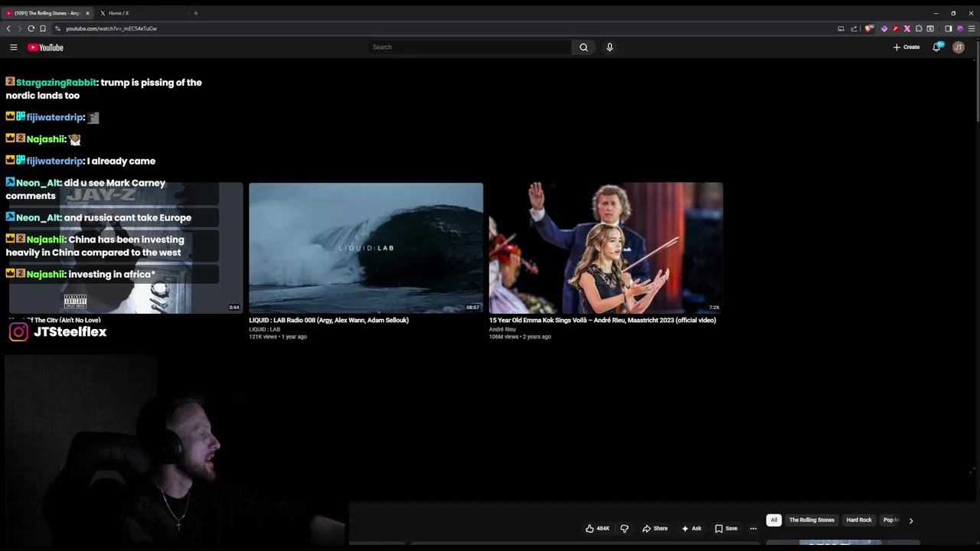Open the Leo AI purple toolbar icon
The image size is (980, 551).
point(960,28)
